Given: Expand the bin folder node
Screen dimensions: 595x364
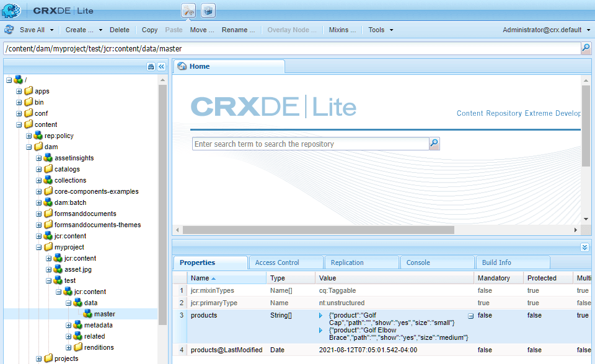Looking at the screenshot, I should pos(19,102).
